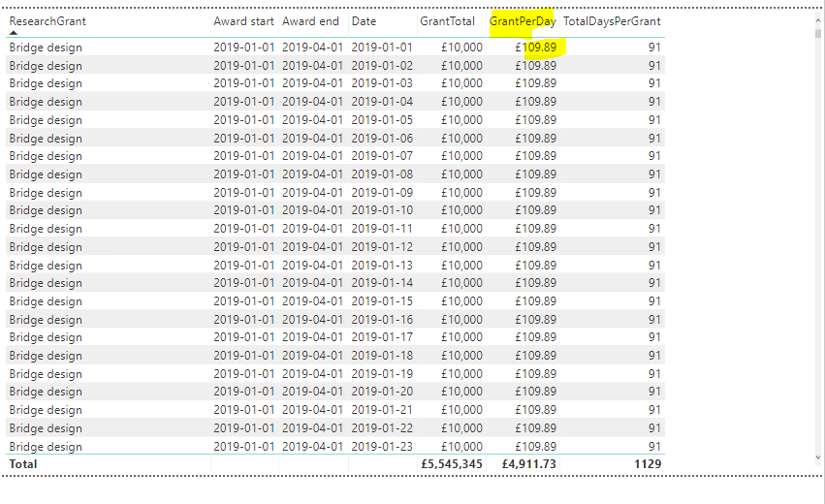Click £10,000 GrantTotal in 2019-01-01 date row
The height and width of the screenshot is (504, 825).
461,47
